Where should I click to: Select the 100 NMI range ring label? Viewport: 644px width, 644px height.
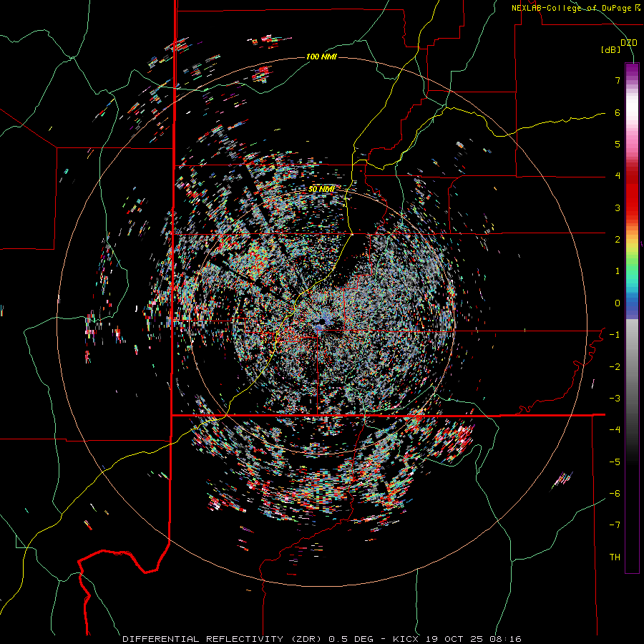[321, 57]
